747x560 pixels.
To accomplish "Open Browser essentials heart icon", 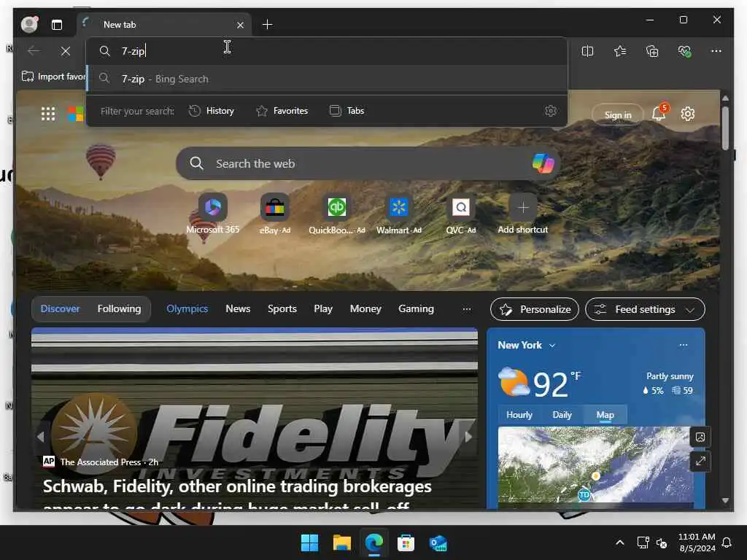I will tap(684, 51).
